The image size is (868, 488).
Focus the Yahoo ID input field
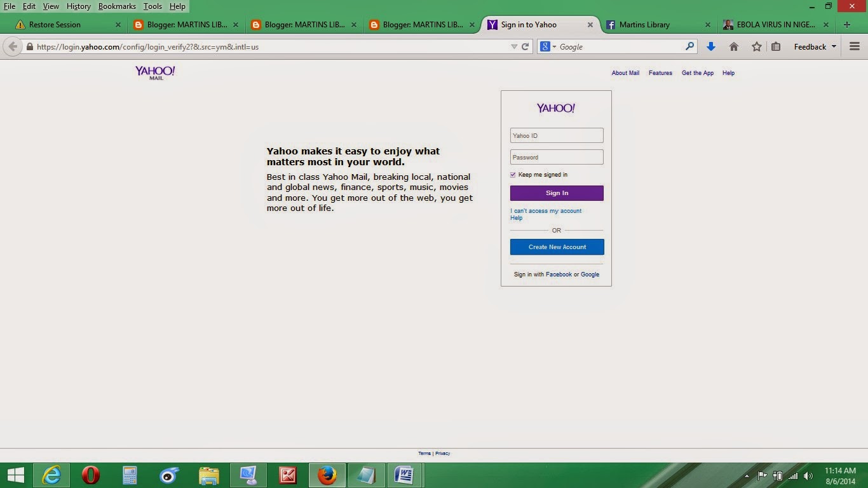pos(557,135)
